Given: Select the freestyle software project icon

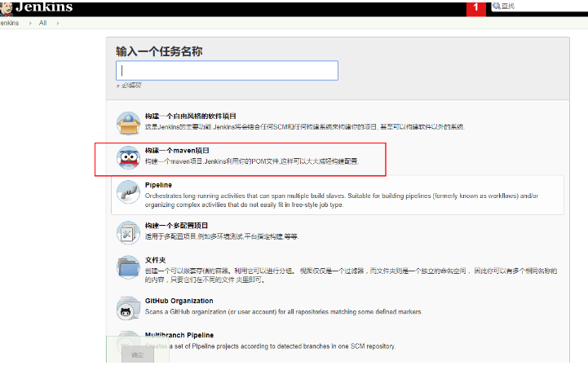Looking at the screenshot, I should (128, 123).
